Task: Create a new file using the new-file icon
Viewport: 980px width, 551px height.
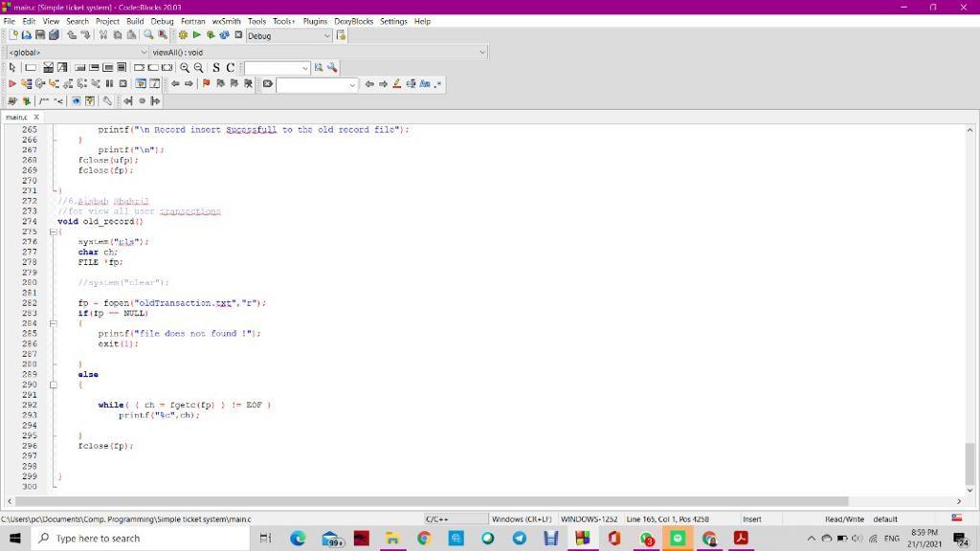Action: [x=12, y=35]
